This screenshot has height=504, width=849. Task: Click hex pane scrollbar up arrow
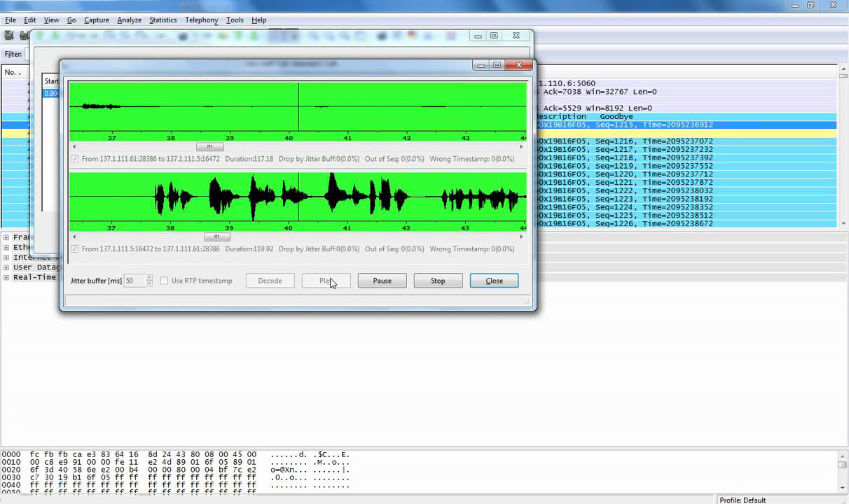click(843, 456)
